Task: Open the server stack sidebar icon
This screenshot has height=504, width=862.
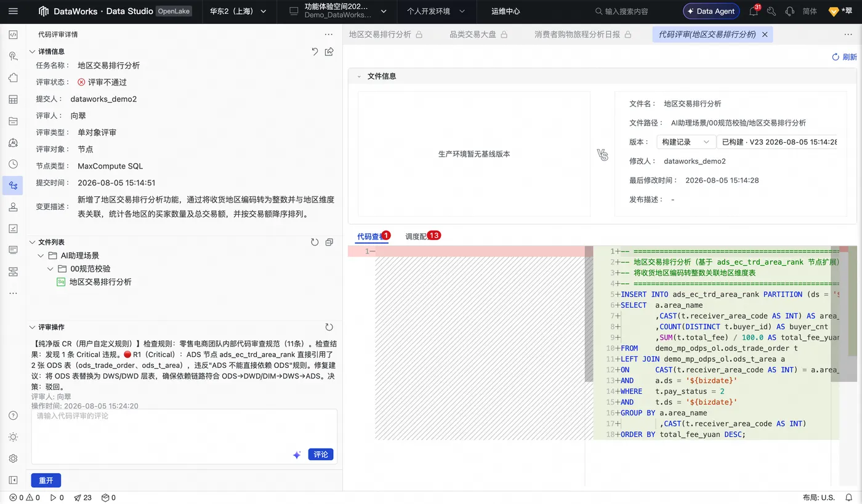Action: click(x=13, y=271)
